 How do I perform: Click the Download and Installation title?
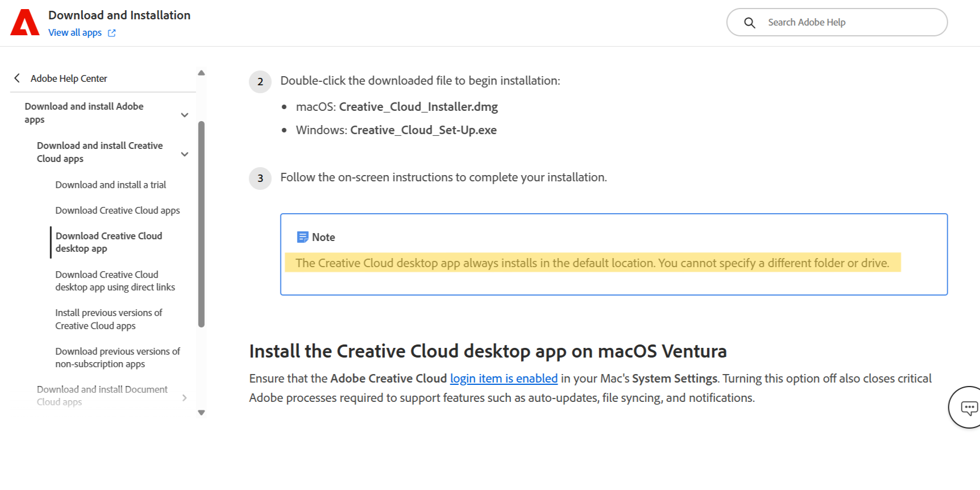pos(119,15)
